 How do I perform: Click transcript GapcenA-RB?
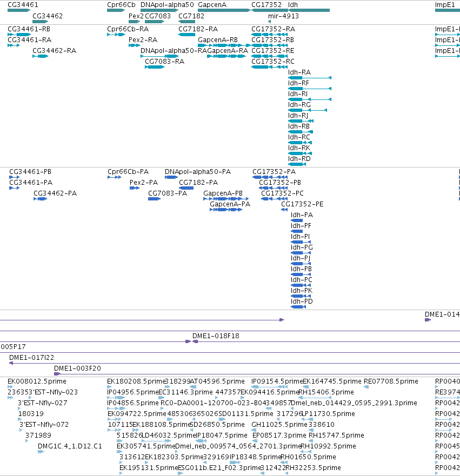coord(224,45)
